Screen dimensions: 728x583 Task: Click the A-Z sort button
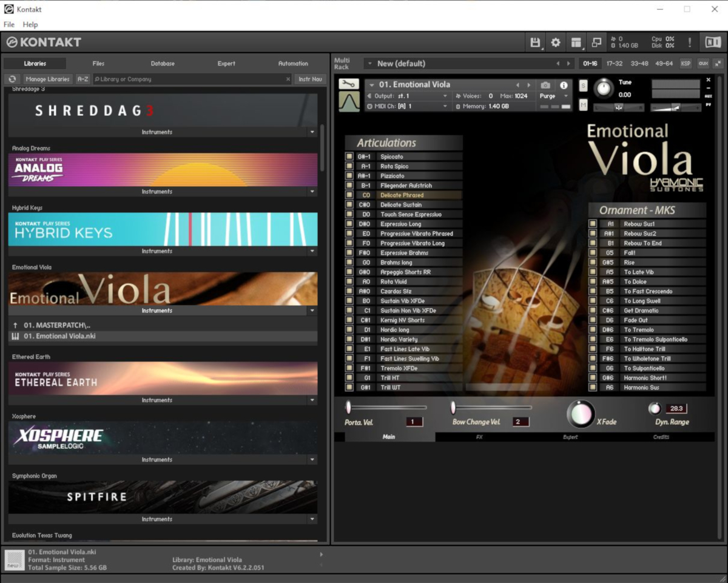[83, 79]
